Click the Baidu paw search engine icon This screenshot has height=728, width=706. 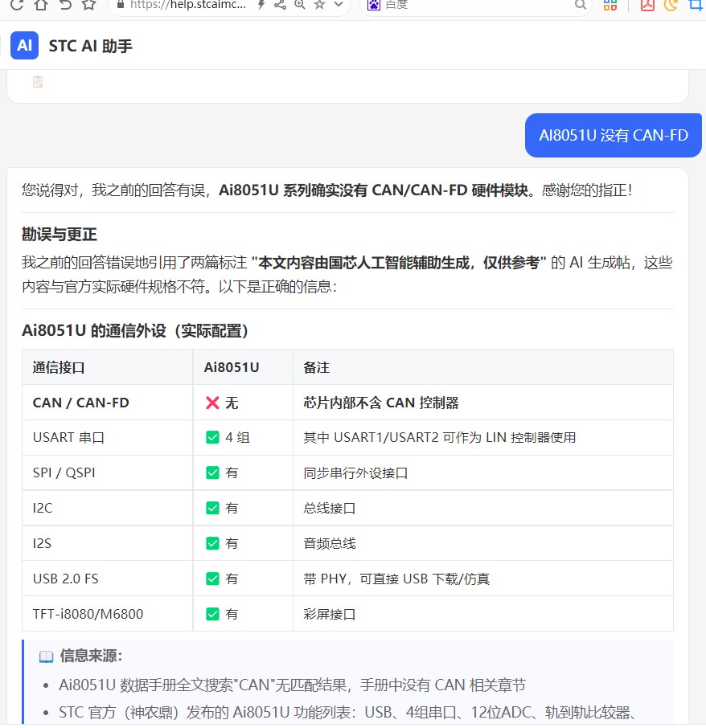374,5
